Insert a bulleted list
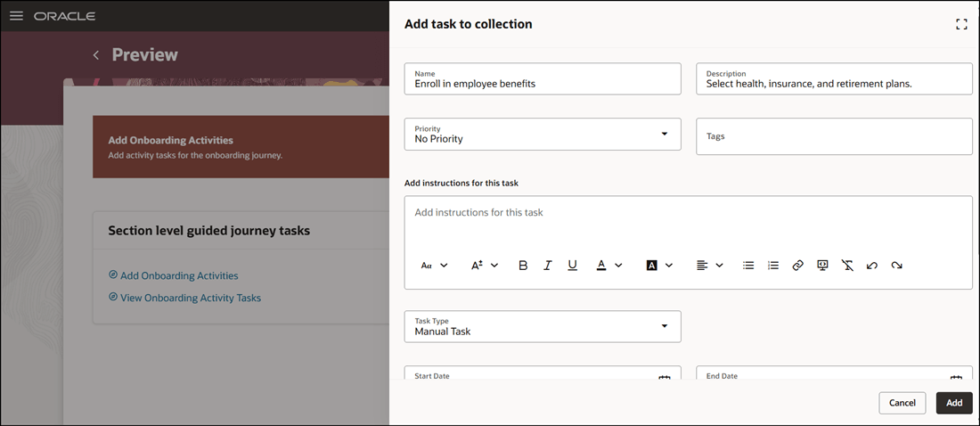The image size is (980, 426). point(748,266)
